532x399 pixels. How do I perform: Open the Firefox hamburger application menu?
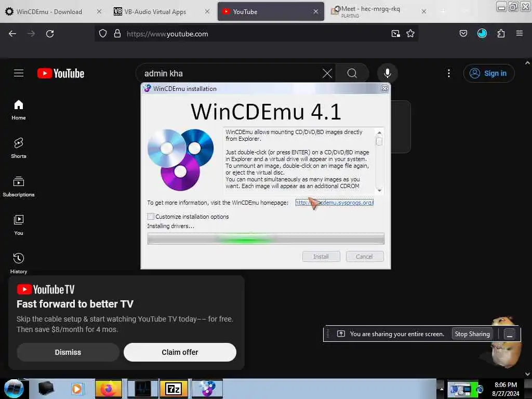click(x=520, y=33)
